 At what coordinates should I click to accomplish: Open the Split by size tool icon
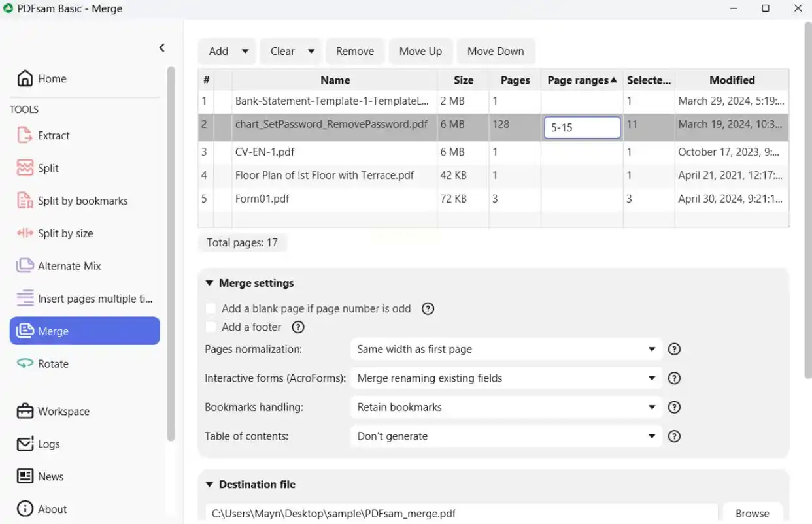point(25,233)
